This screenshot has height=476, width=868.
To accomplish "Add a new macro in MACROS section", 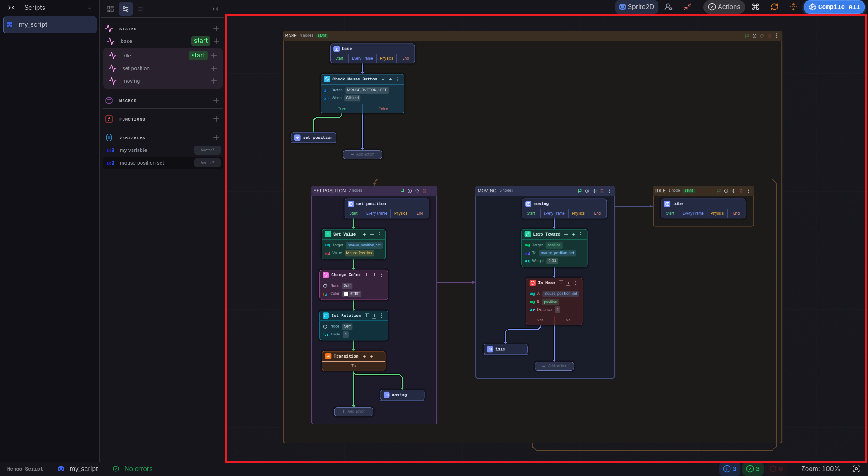I will tap(216, 100).
